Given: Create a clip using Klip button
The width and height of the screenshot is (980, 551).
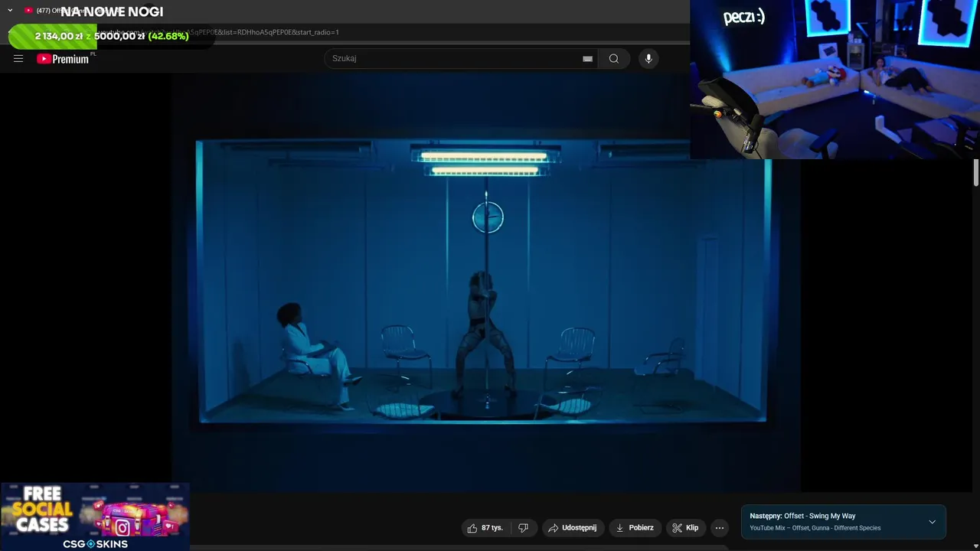Looking at the screenshot, I should click(685, 527).
